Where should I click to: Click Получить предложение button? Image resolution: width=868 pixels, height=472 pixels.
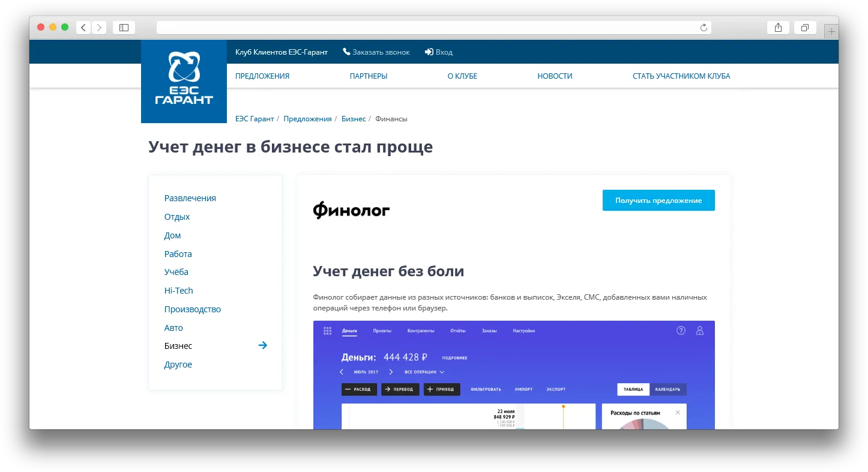pos(659,201)
